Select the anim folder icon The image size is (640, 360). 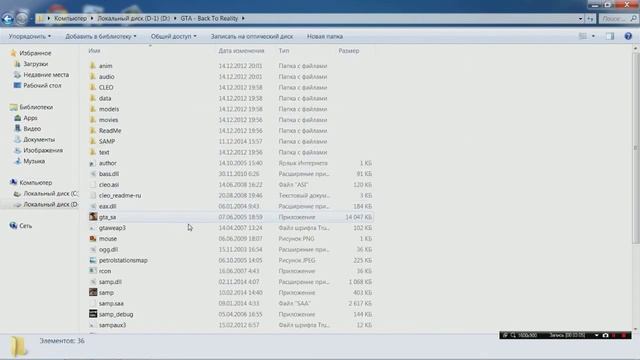pyautogui.click(x=93, y=65)
